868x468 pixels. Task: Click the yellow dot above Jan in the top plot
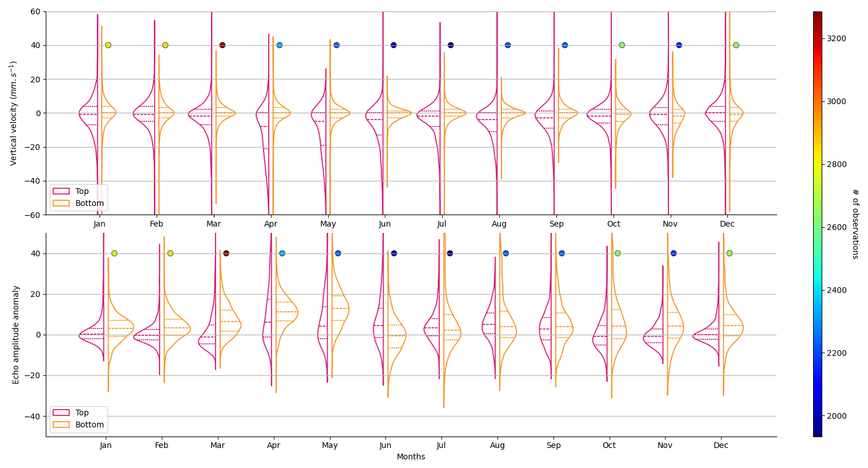[x=108, y=45]
